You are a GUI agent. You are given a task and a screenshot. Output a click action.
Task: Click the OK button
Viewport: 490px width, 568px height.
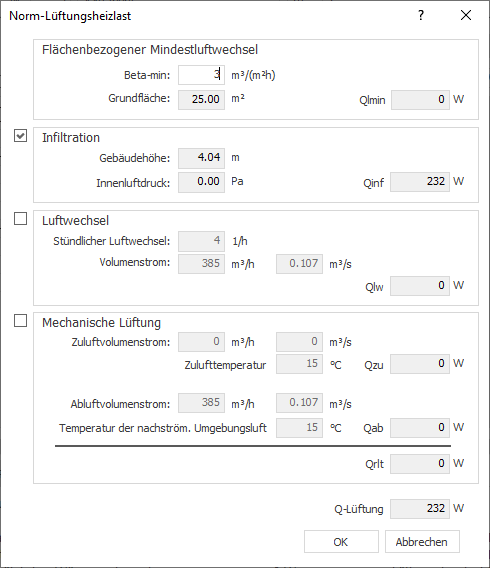(x=341, y=542)
